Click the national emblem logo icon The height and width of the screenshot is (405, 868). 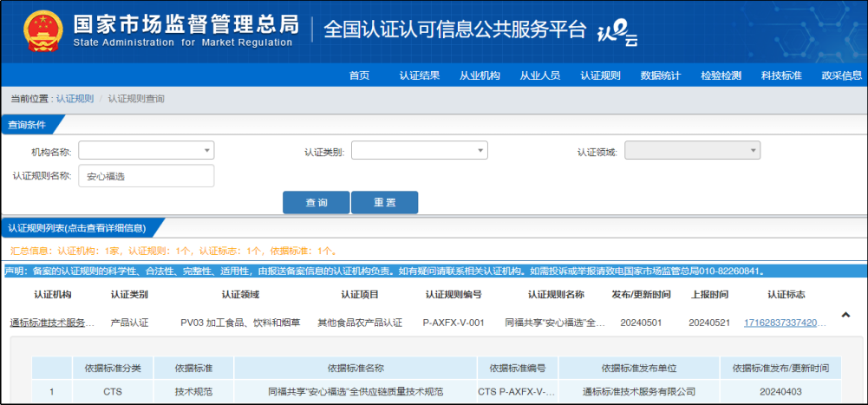36,30
